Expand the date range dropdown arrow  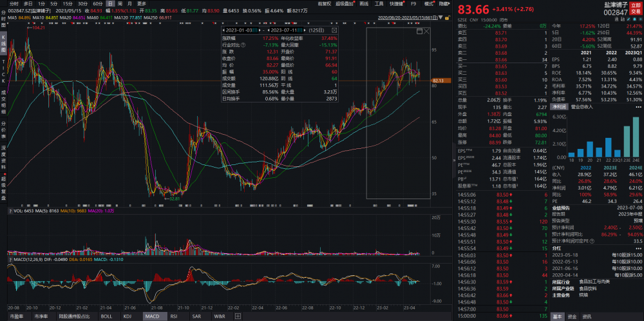tap(440, 17)
